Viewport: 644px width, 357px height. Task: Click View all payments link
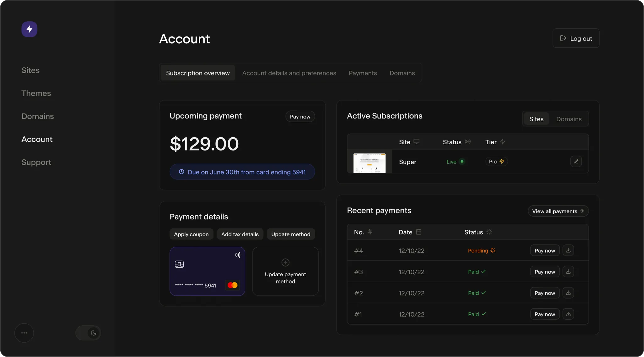pyautogui.click(x=558, y=211)
